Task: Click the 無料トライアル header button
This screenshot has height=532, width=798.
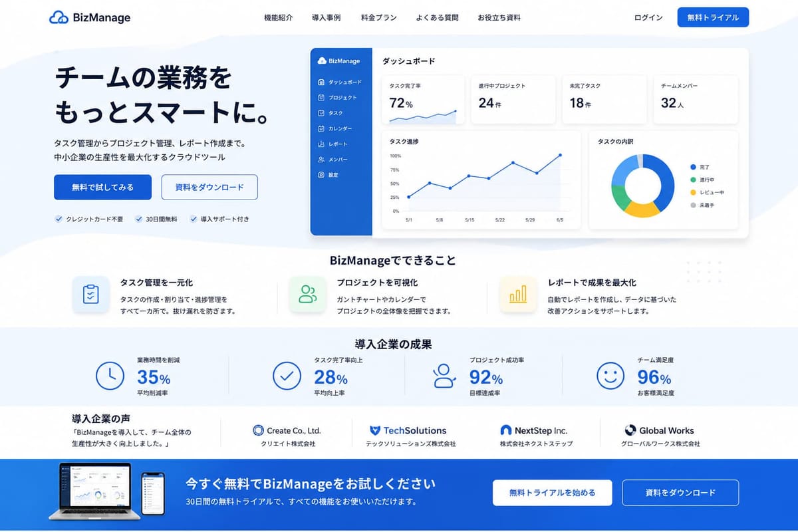Action: click(713, 17)
